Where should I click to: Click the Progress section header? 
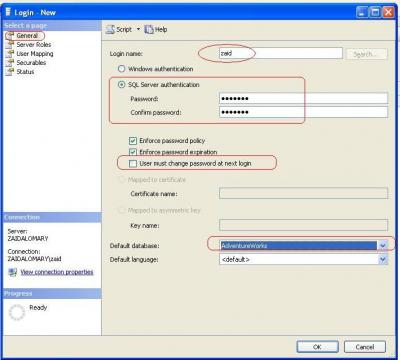[52, 294]
